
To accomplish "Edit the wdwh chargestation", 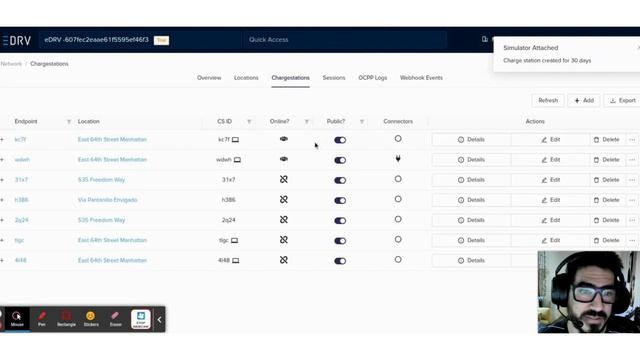I will tap(551, 160).
